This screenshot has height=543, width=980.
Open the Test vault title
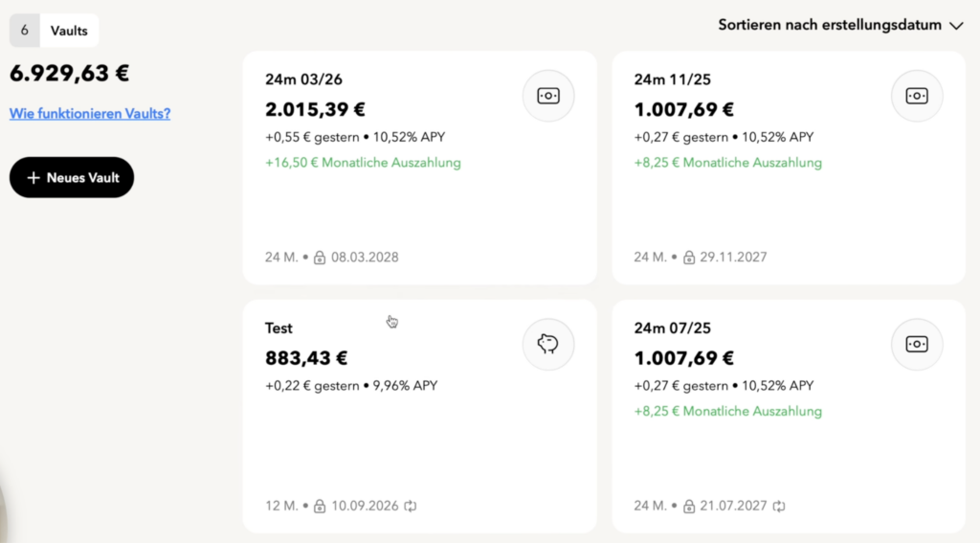[x=278, y=328]
